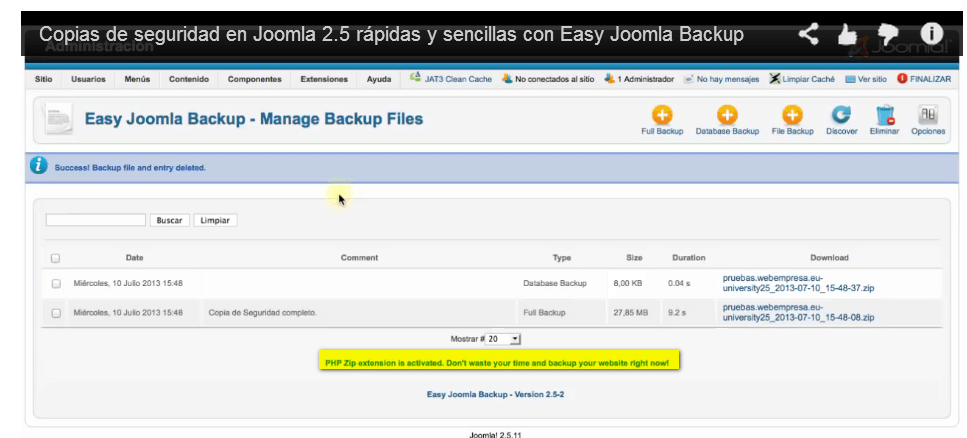Click the search filter text field

[x=96, y=220]
